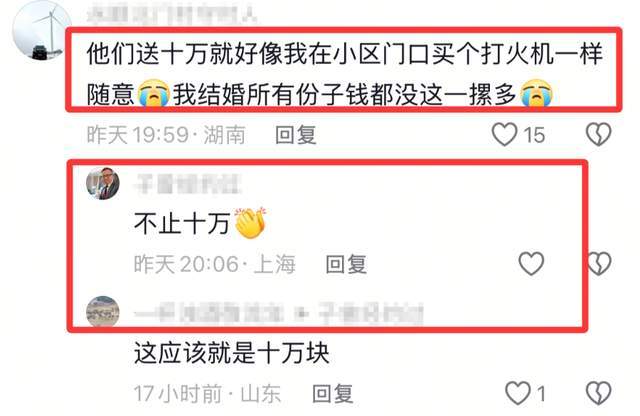Open the suited man avatar profile

pyautogui.click(x=103, y=183)
